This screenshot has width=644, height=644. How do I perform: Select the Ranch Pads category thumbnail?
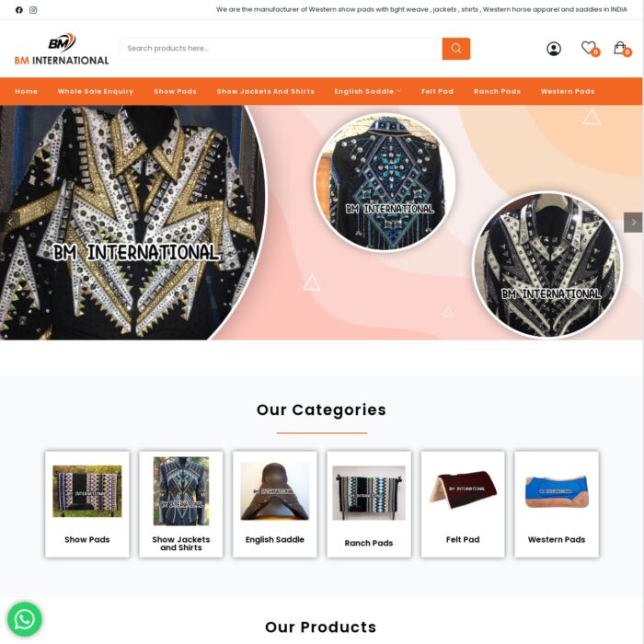point(369,493)
